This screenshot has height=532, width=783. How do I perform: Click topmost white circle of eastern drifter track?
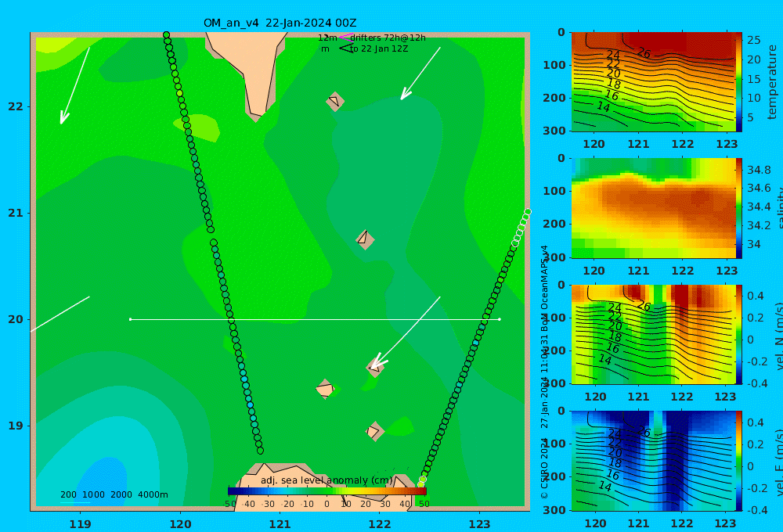coord(528,212)
